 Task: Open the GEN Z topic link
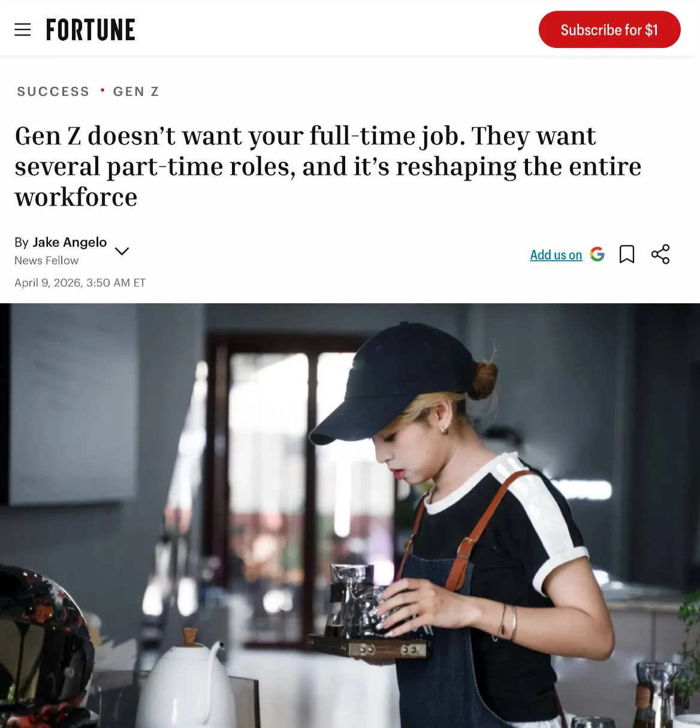pos(136,92)
